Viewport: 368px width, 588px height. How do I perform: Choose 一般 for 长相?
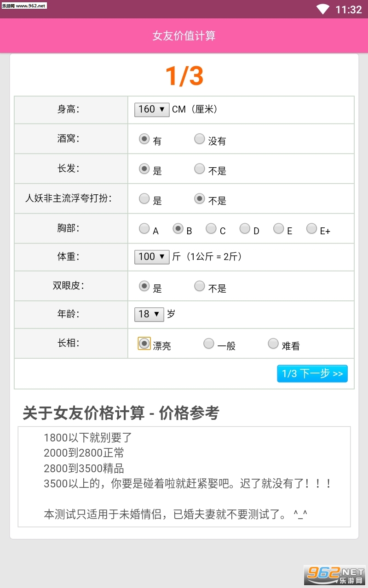pos(209,343)
